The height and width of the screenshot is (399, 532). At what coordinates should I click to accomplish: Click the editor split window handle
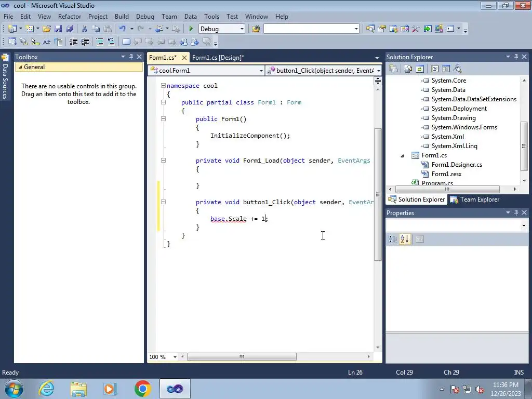coord(378,81)
